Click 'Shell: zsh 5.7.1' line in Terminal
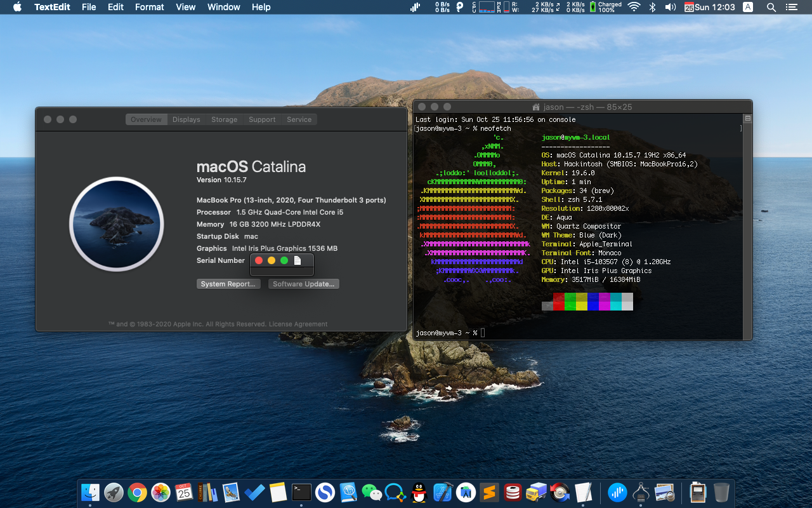 pos(572,199)
